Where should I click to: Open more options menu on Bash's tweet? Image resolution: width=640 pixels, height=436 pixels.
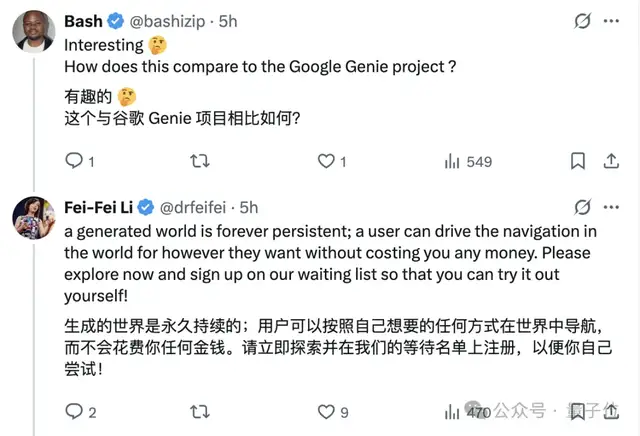[615, 21]
